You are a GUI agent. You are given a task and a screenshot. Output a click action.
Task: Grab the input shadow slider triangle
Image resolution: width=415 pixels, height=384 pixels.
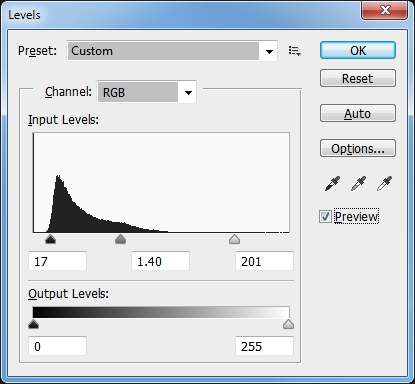tap(50, 239)
